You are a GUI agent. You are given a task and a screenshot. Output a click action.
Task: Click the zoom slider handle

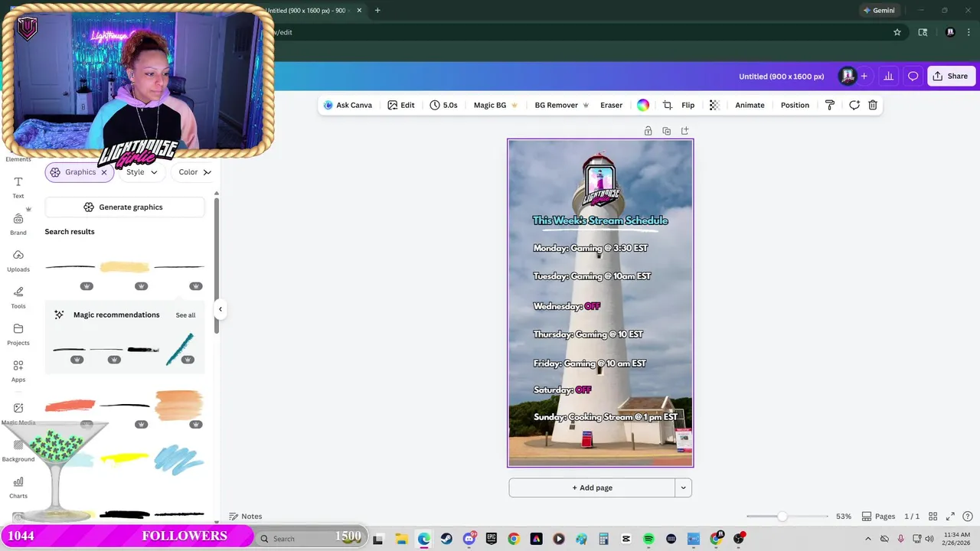782,517
